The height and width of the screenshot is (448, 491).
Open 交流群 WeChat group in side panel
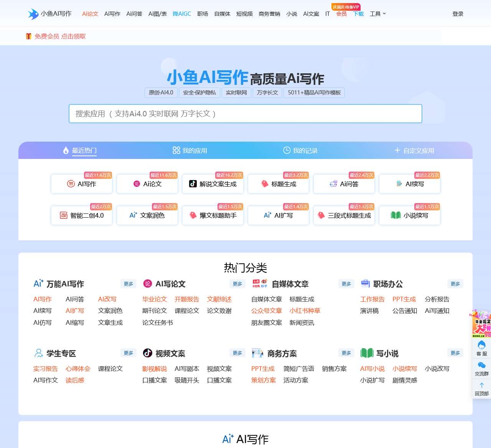pyautogui.click(x=481, y=369)
